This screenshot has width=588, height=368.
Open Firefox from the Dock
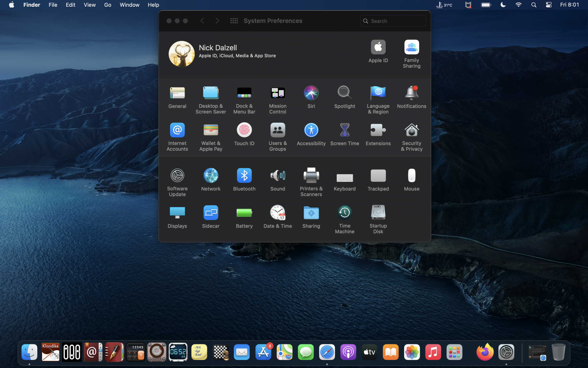click(485, 352)
